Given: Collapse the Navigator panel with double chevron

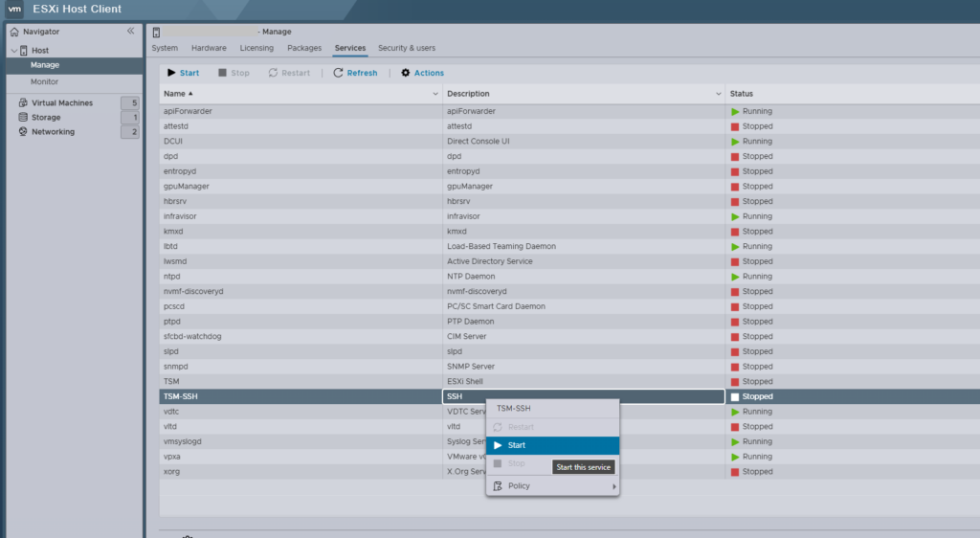Looking at the screenshot, I should [x=130, y=31].
